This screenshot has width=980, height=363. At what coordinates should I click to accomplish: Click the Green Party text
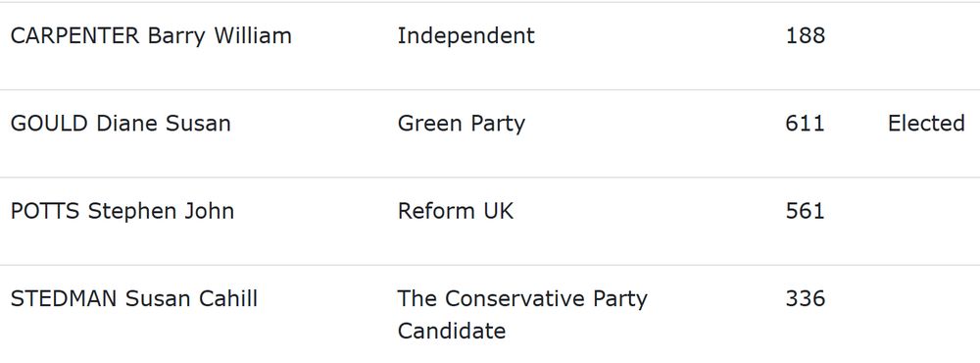click(462, 124)
